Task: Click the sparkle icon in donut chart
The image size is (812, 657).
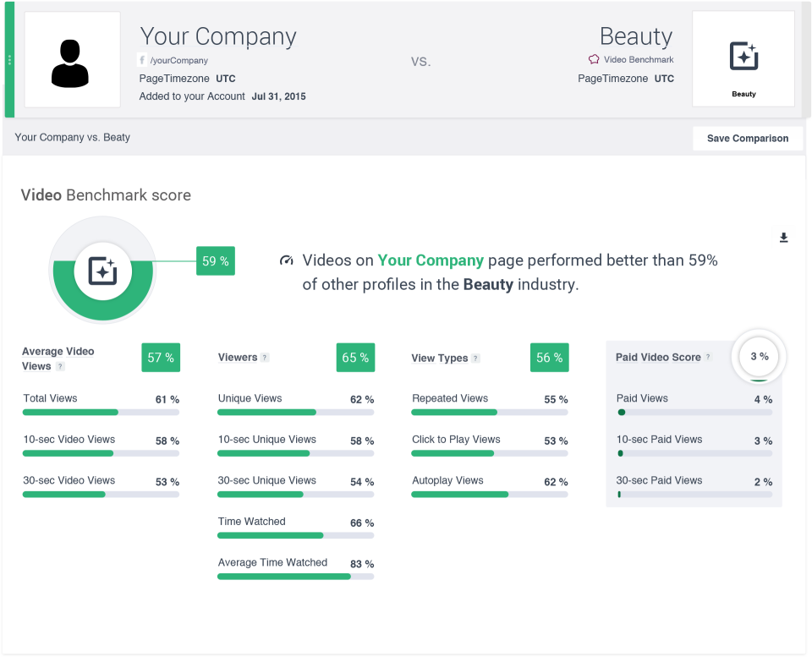Action: coord(102,271)
